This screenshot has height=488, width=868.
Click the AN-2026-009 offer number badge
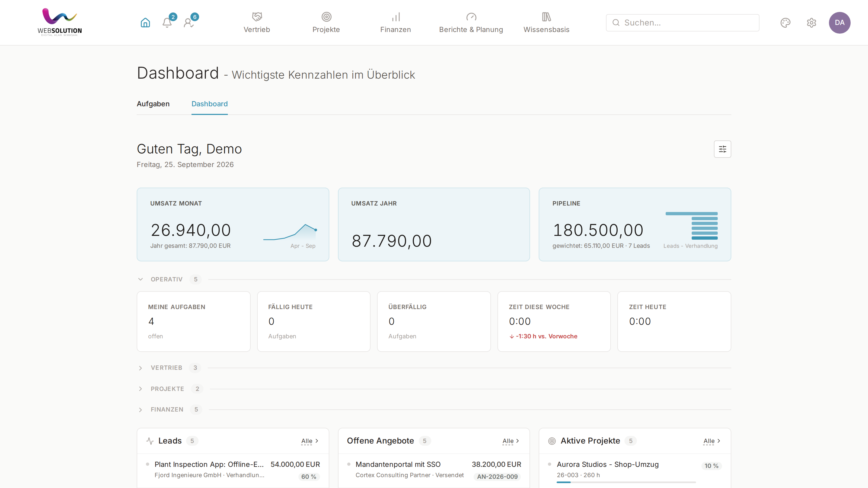(497, 477)
